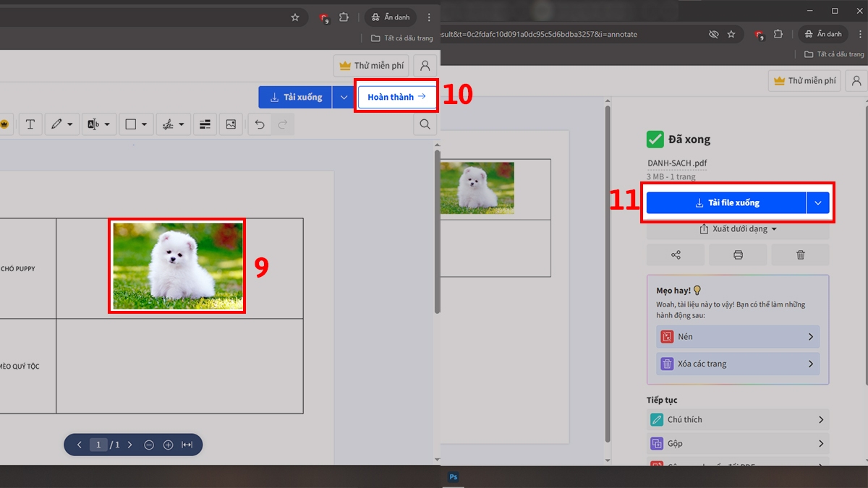Open Extensions puzzle icon in left window
Viewport: 868px width, 488px height.
click(x=344, y=17)
